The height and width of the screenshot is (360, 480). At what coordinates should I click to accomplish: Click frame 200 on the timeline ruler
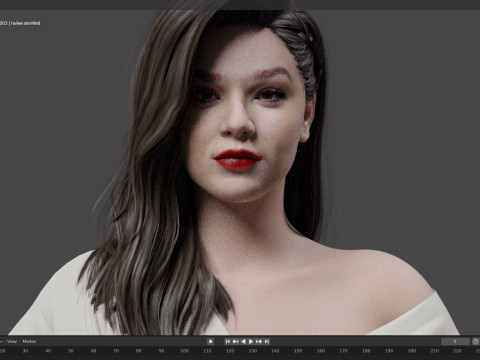pyautogui.click(x=412, y=351)
